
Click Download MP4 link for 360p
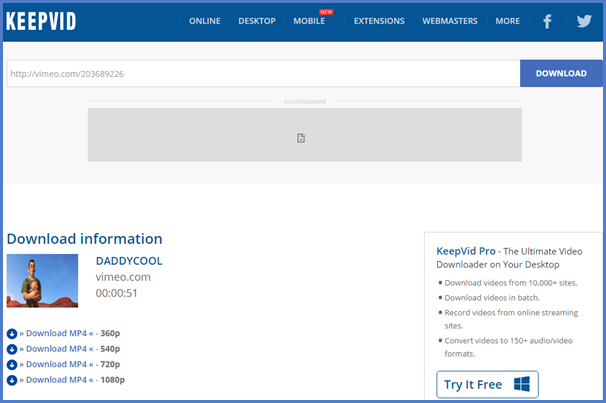56,333
